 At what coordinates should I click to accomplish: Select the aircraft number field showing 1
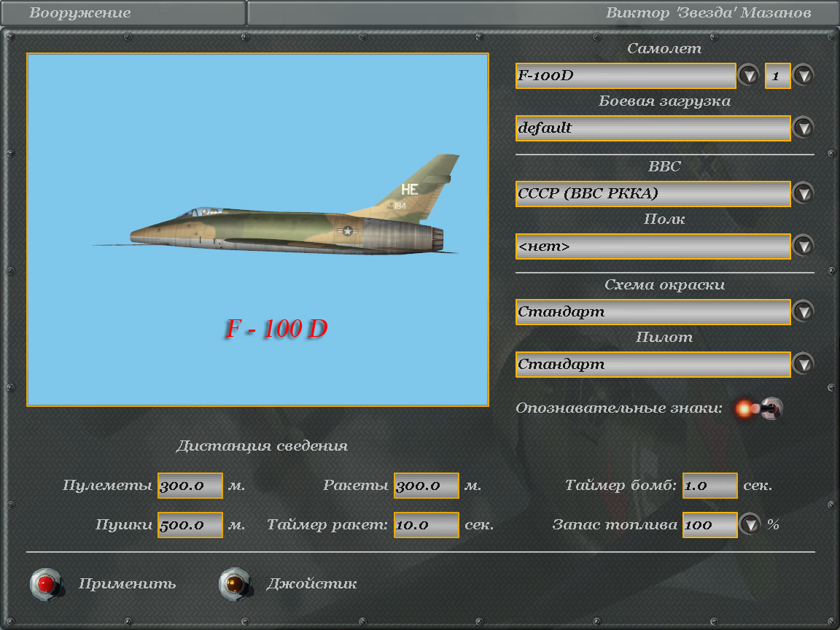[778, 76]
